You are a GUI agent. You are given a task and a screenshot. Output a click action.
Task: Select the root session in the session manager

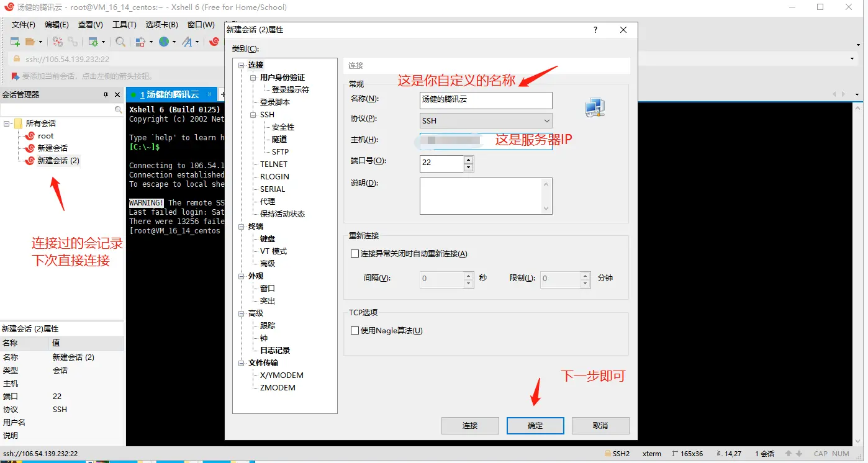coord(45,136)
